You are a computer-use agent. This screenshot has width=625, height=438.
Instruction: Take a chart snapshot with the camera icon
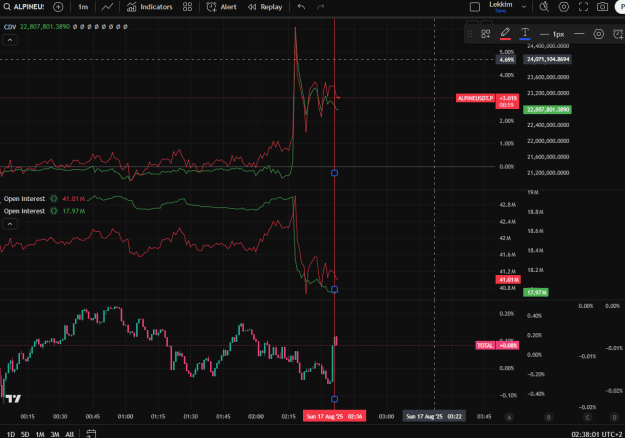tap(602, 7)
